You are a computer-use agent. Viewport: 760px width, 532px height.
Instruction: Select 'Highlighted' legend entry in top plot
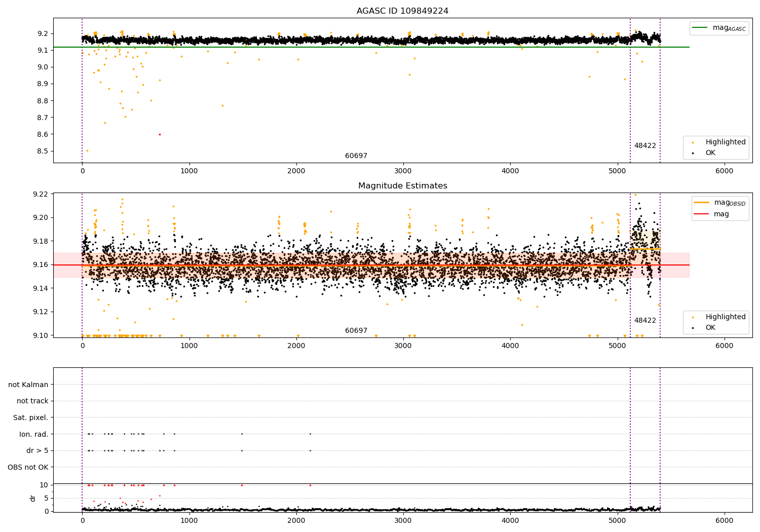click(x=726, y=142)
